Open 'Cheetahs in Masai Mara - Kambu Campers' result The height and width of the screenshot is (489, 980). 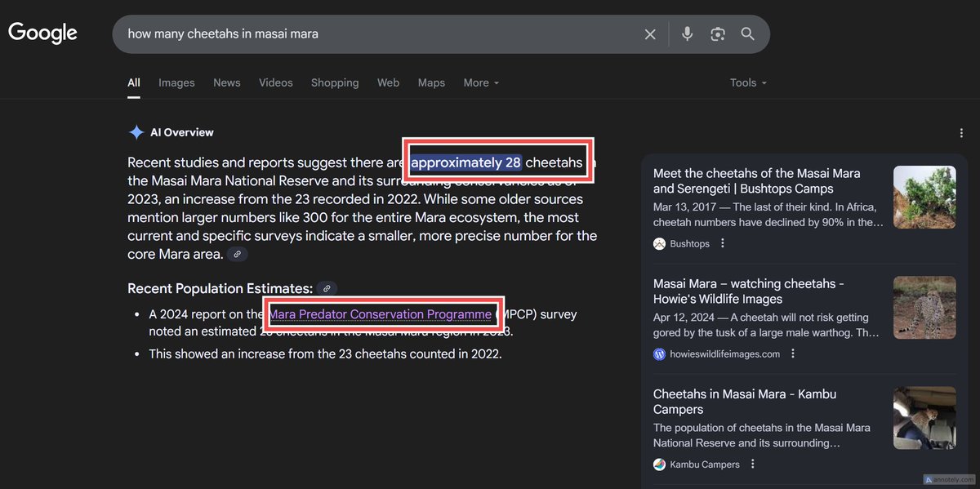pos(745,402)
